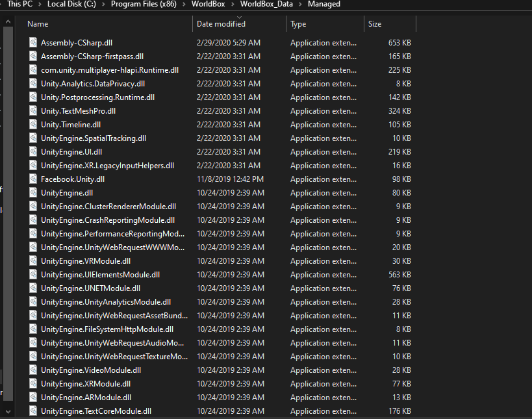Click the 2/29/2020 5:29 AM date cell
This screenshot has height=419, width=532.
coord(229,43)
